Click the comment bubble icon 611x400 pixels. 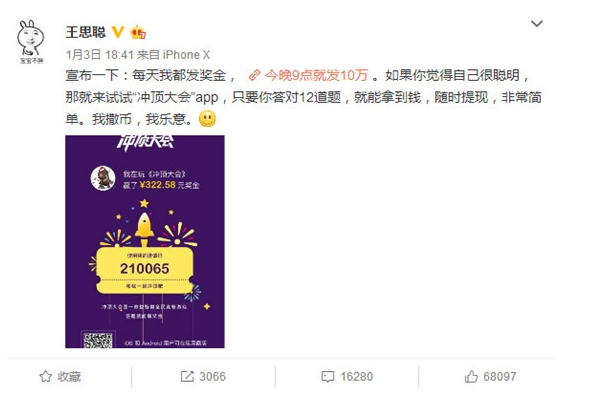pos(328,377)
